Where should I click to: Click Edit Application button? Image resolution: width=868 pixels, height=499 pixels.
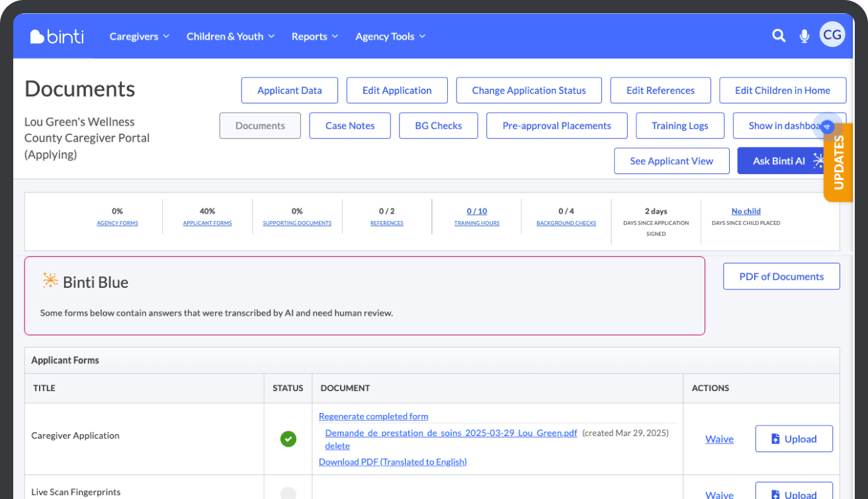pos(397,91)
